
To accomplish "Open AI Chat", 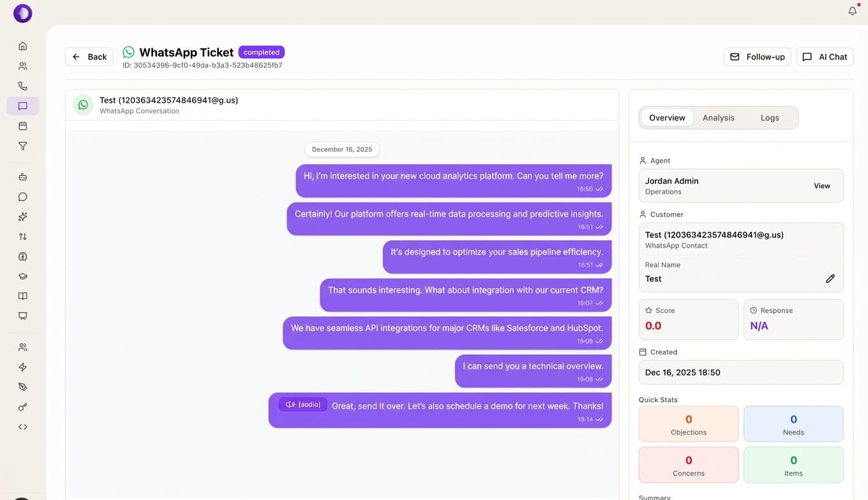I will (825, 56).
